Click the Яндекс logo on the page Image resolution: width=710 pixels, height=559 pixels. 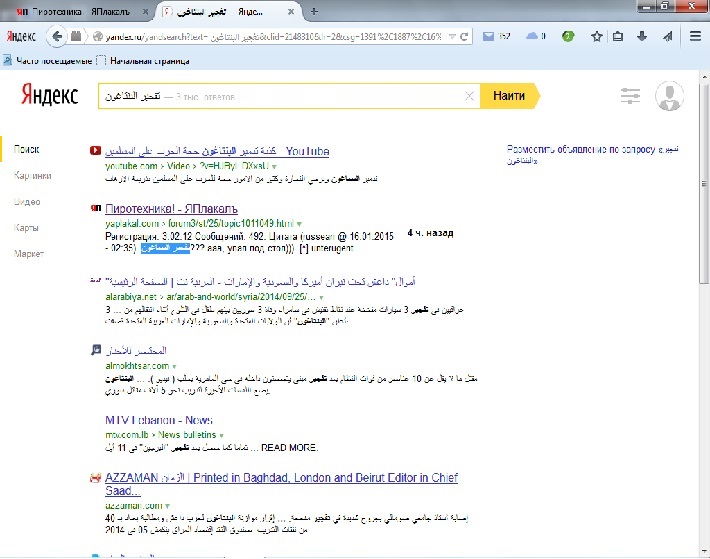click(49, 94)
